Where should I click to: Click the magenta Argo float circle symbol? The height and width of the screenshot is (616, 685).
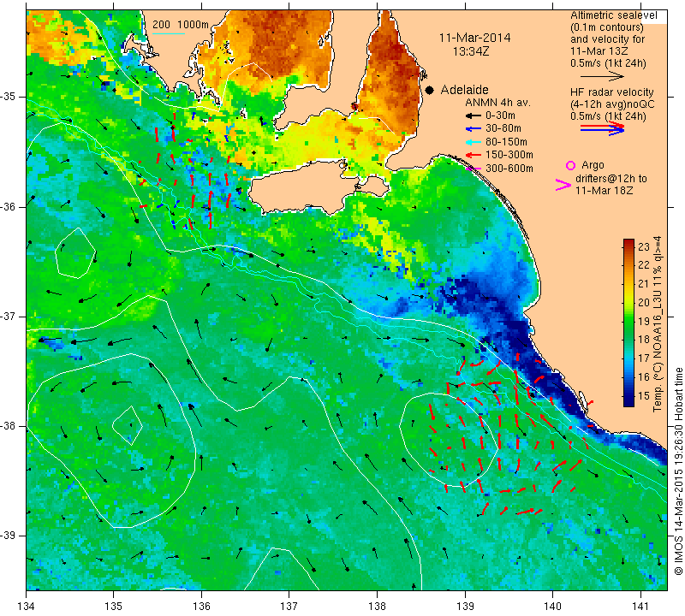570,165
